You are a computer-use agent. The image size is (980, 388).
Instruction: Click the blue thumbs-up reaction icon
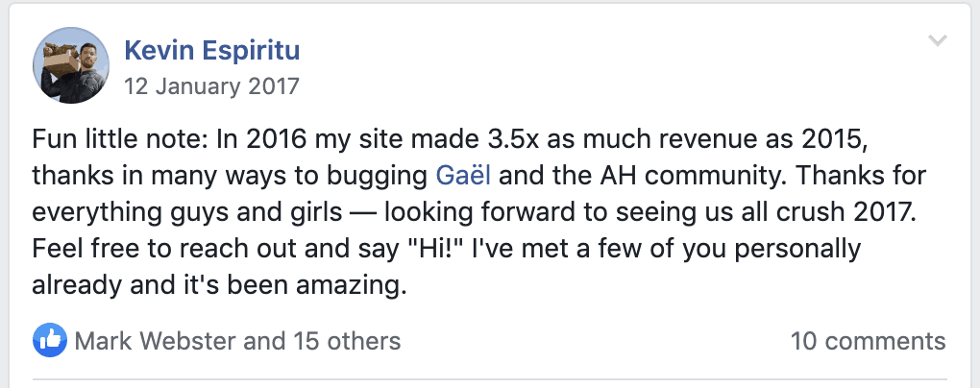pos(49,340)
